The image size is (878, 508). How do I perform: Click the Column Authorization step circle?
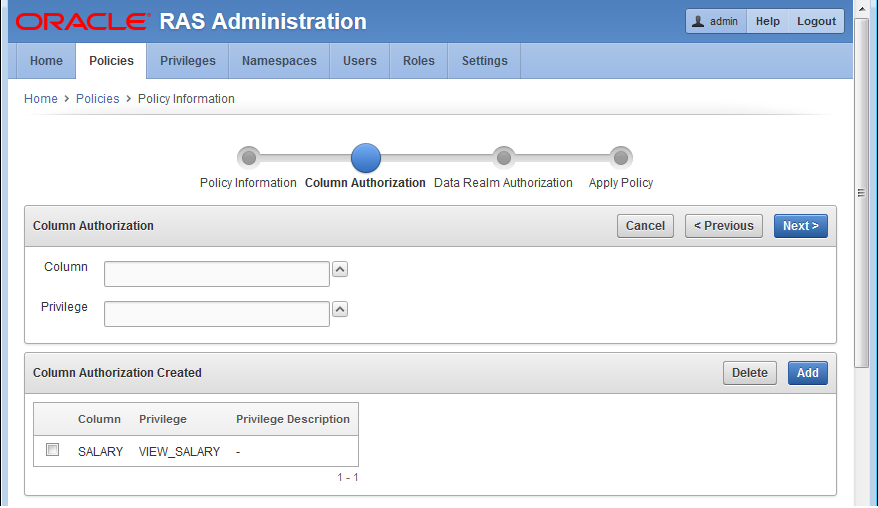point(366,157)
